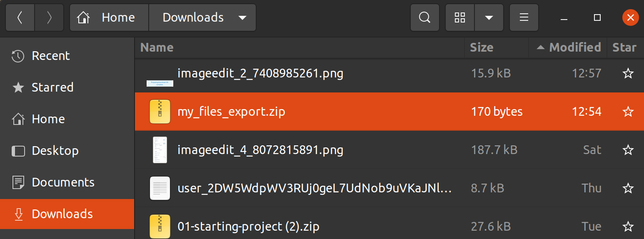Screen dimensions: 644x239
Task: Open the hamburger main menu
Action: click(524, 17)
